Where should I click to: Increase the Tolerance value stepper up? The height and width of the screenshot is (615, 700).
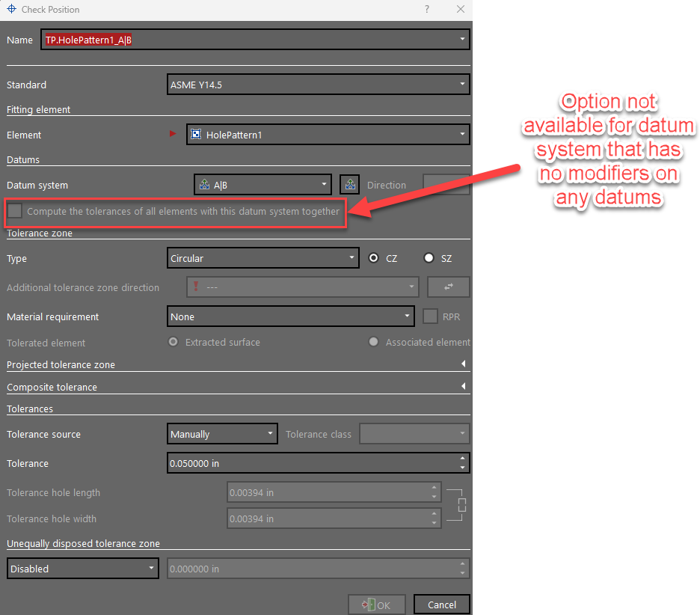pos(462,459)
